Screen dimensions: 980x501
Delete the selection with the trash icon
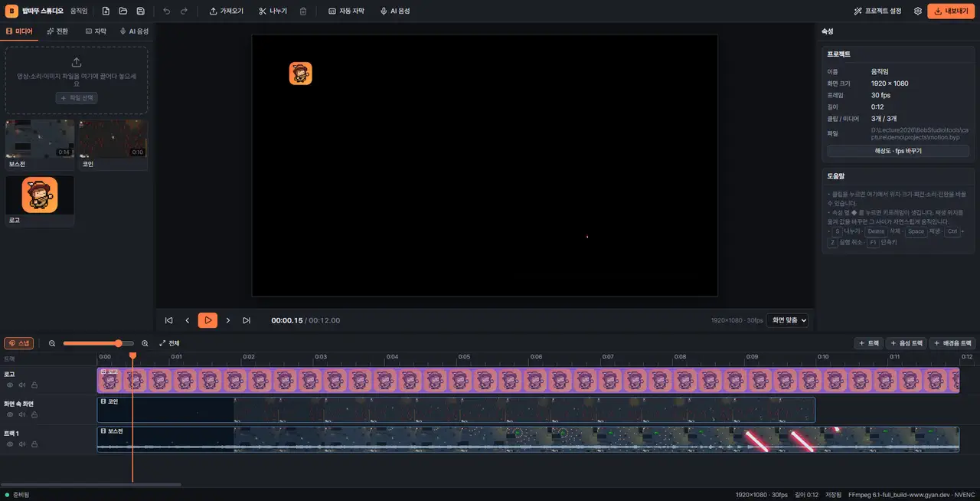click(x=303, y=11)
